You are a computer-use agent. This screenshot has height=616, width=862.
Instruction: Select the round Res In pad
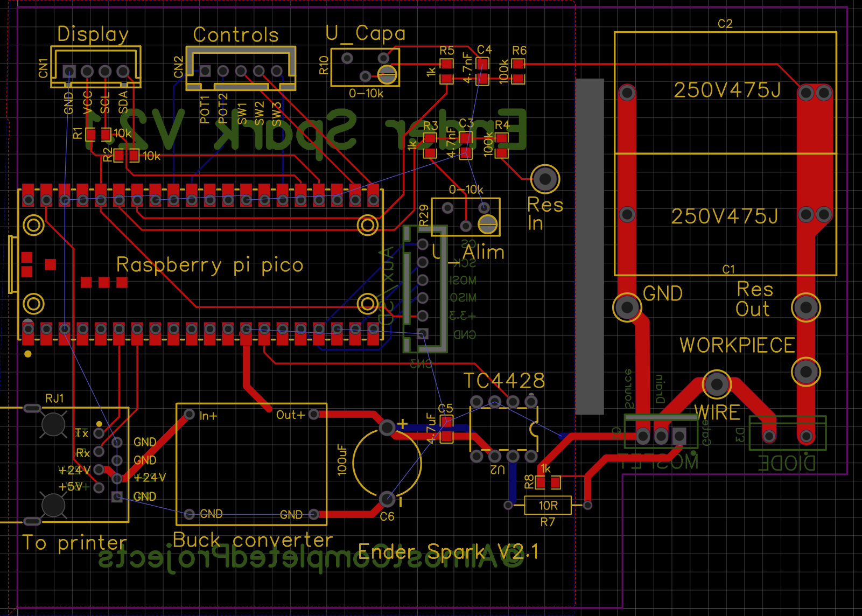[x=545, y=179]
